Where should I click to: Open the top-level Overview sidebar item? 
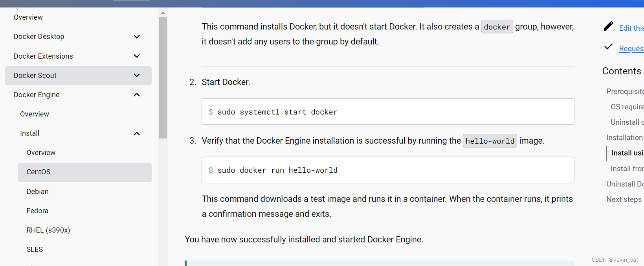(28, 17)
